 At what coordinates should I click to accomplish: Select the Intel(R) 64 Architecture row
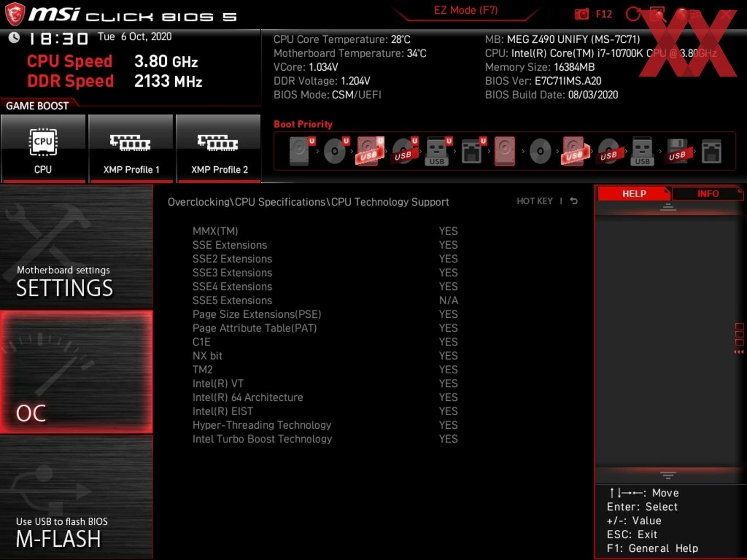tap(325, 397)
